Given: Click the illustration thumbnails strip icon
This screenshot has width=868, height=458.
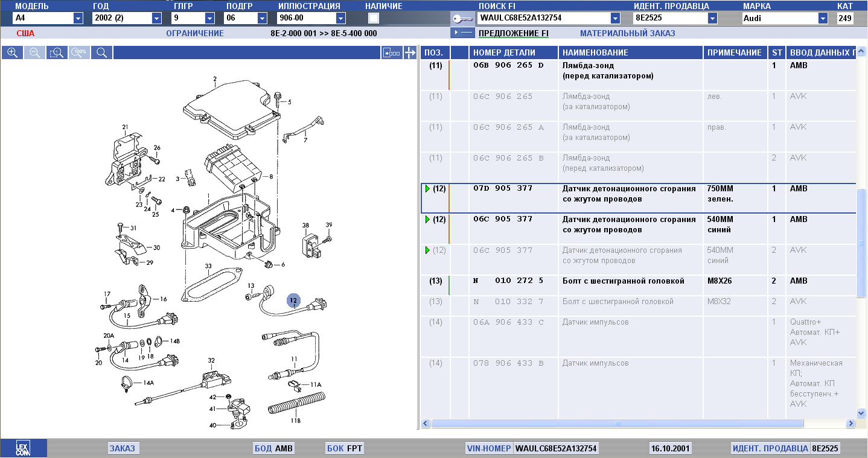Looking at the screenshot, I should click(391, 53).
